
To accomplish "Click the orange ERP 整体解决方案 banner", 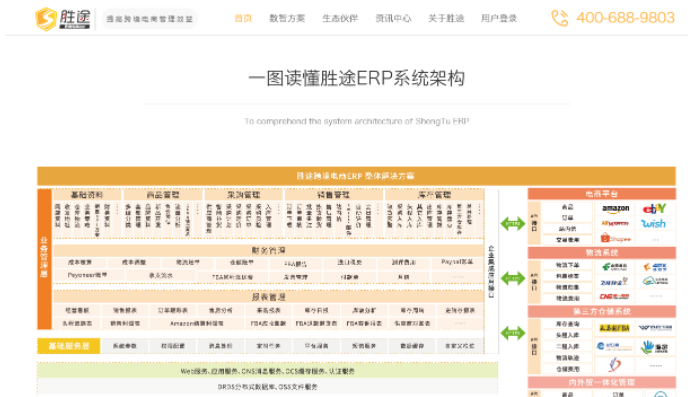I will 356,176.
